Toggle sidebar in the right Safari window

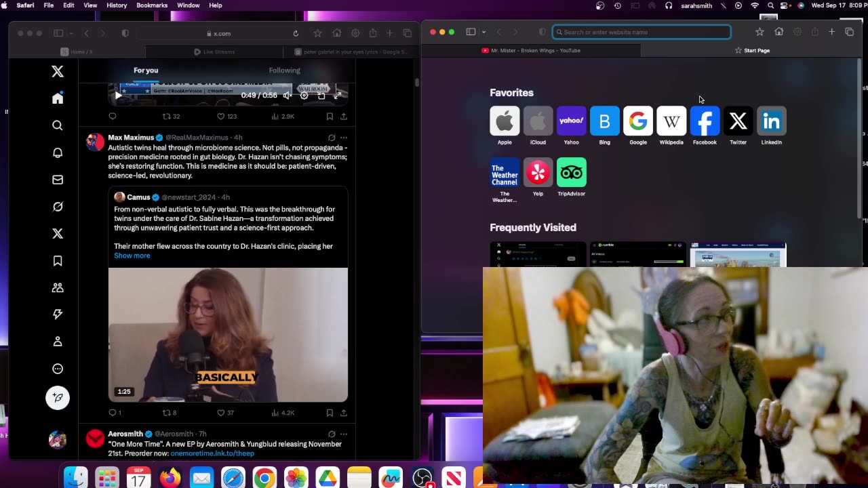point(471,32)
